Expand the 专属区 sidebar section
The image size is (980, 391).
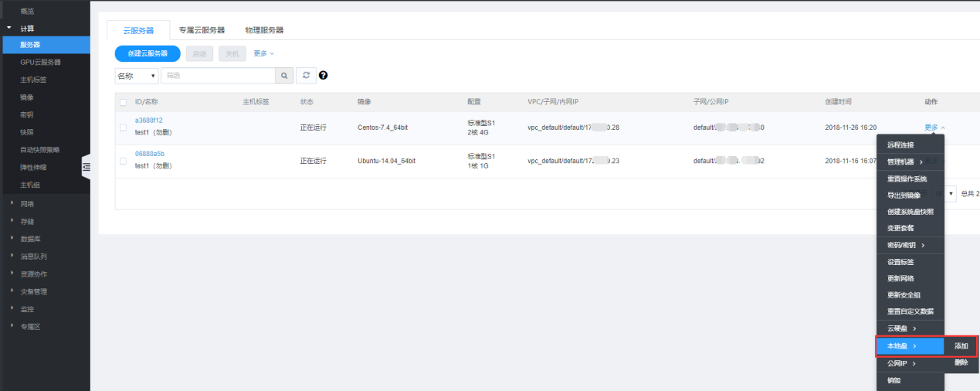pyautogui.click(x=31, y=327)
